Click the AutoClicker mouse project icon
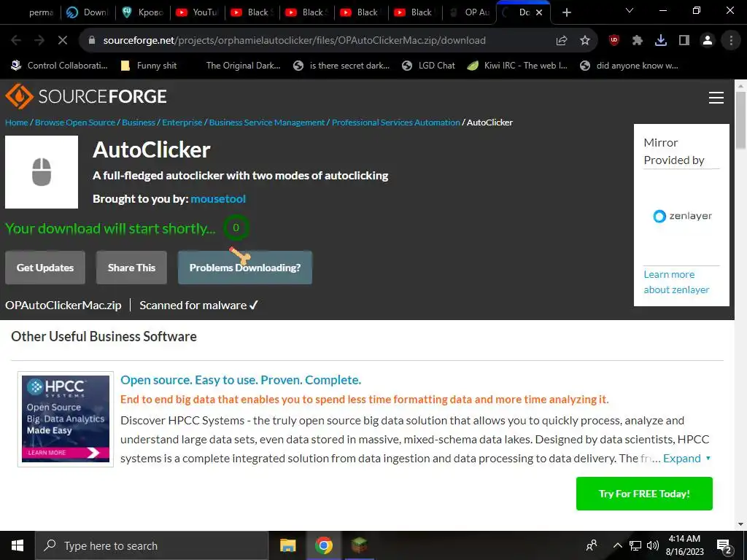The height and width of the screenshot is (560, 747). point(42,172)
